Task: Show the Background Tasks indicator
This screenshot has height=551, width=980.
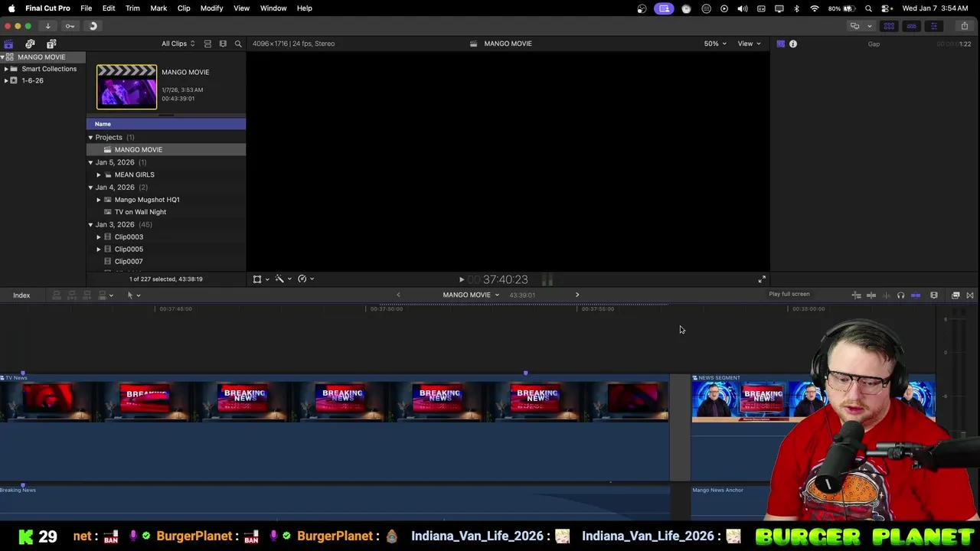Action: click(93, 26)
